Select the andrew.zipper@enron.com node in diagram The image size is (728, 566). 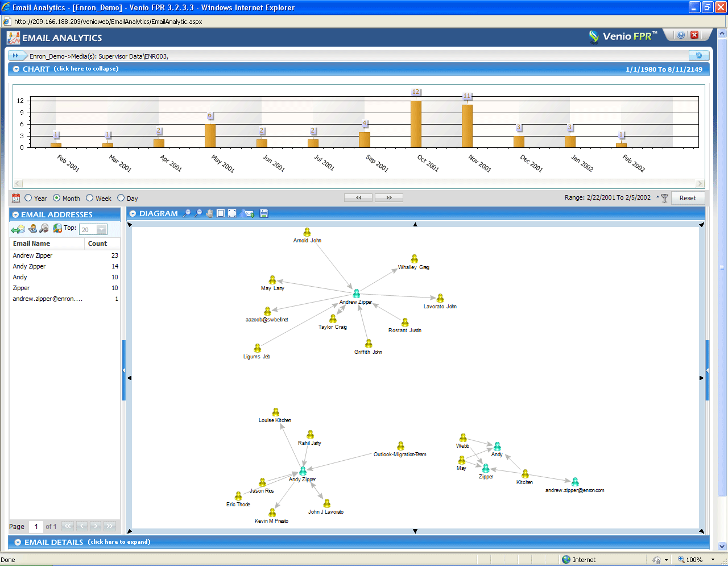[575, 482]
